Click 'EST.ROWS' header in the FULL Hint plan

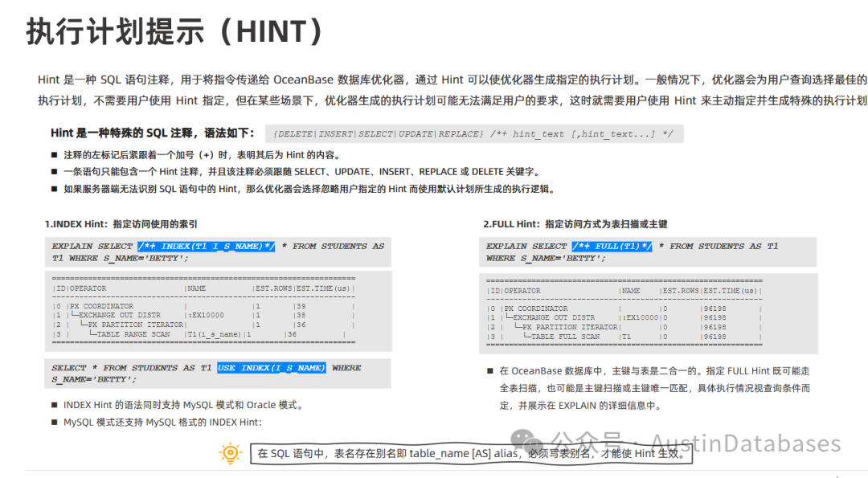tap(681, 291)
